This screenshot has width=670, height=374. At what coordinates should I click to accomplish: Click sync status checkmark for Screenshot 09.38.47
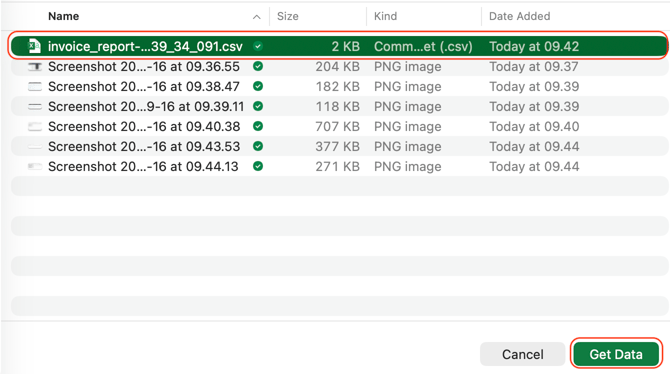(x=258, y=86)
